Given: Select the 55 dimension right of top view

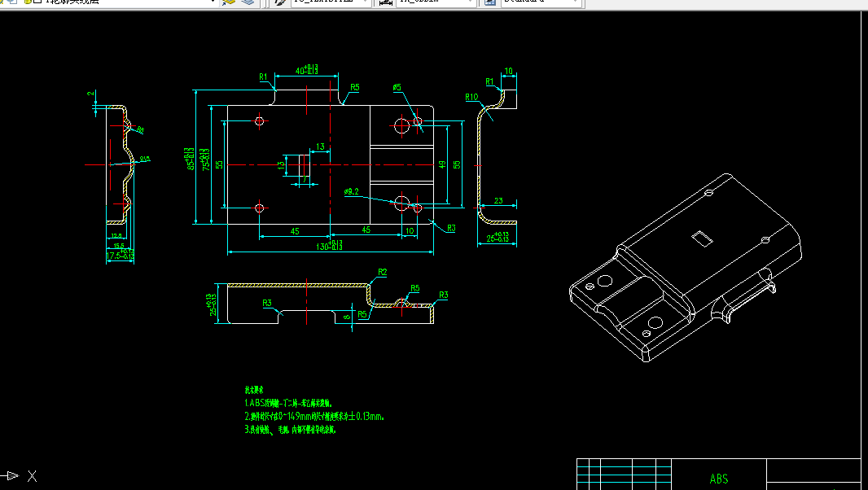Looking at the screenshot, I should click(457, 164).
